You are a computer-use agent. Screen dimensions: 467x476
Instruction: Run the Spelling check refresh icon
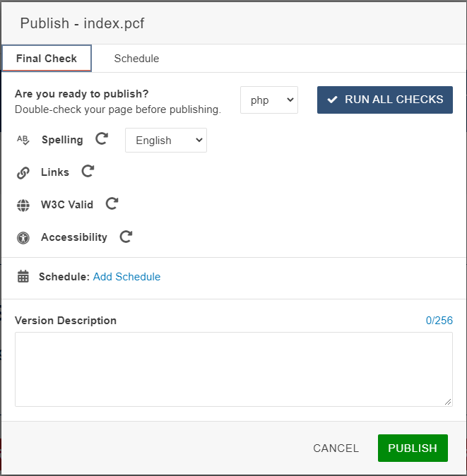click(102, 139)
